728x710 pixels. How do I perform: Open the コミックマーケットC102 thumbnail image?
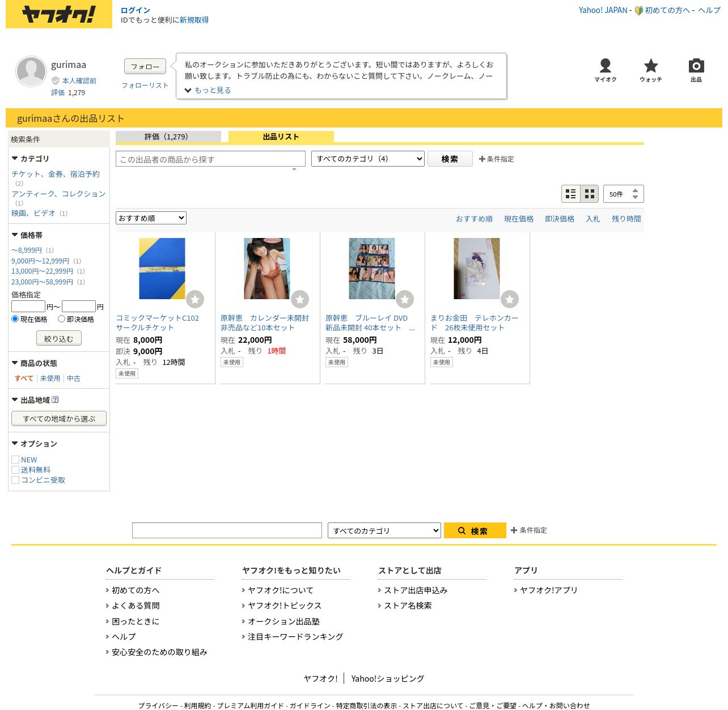(162, 269)
